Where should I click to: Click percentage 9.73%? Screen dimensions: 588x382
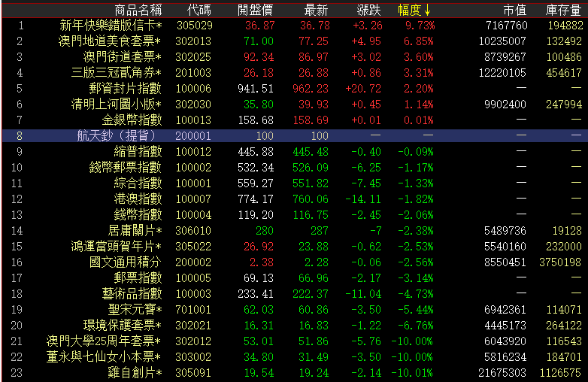click(420, 26)
